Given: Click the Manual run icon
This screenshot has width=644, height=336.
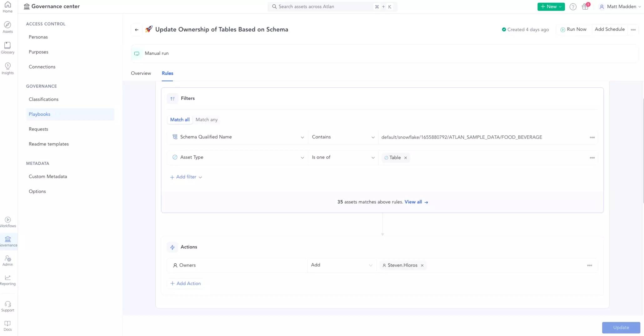Looking at the screenshot, I should [x=137, y=53].
